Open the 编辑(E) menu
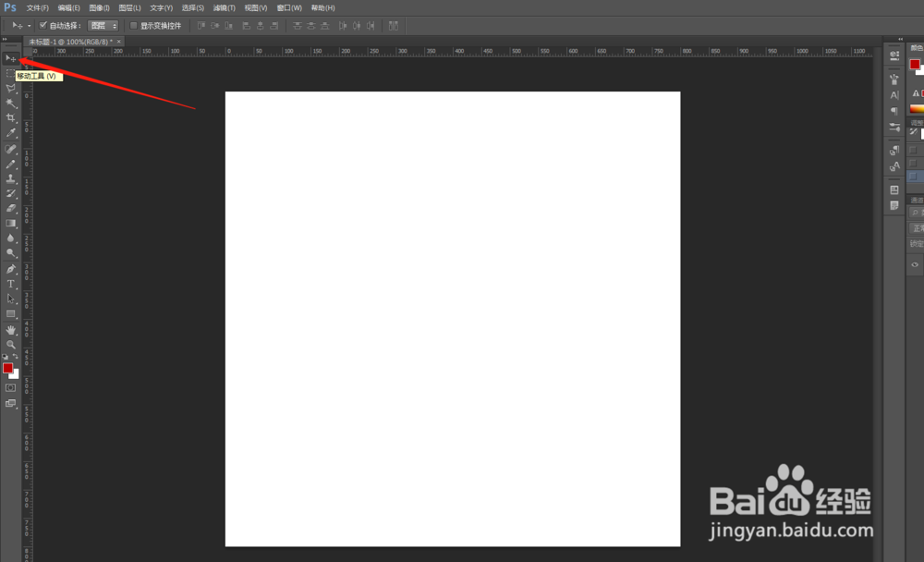Viewport: 924px width, 562px height. [69, 8]
